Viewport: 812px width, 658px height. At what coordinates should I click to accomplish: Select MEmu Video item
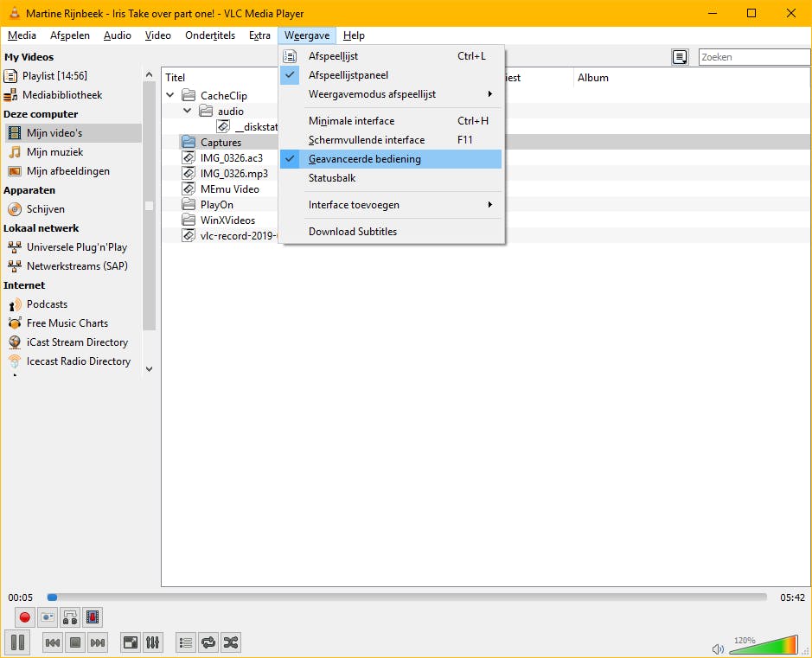[x=229, y=189]
